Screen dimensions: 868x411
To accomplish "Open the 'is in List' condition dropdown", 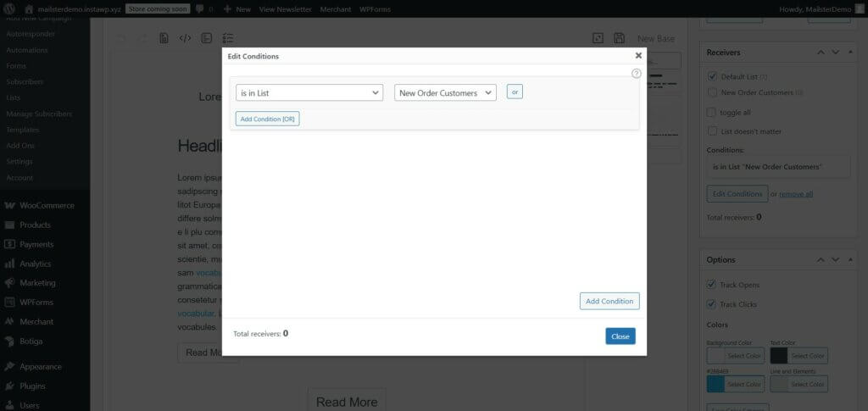I will click(309, 92).
